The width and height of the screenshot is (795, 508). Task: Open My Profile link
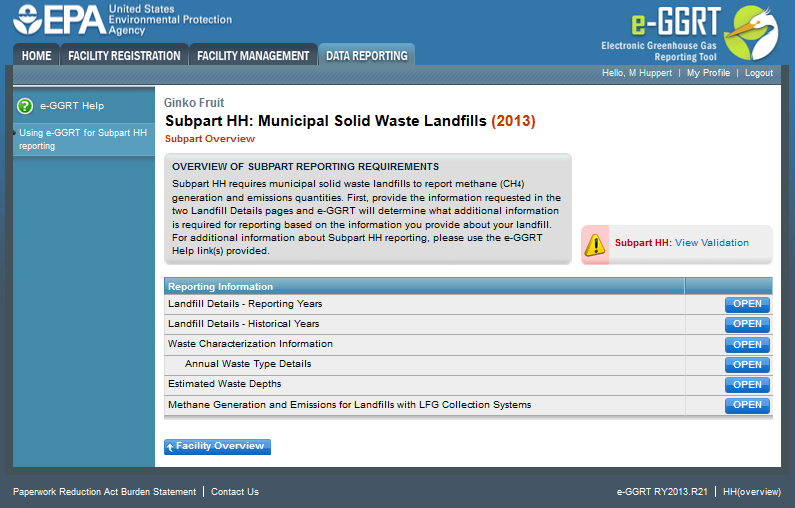pos(708,73)
